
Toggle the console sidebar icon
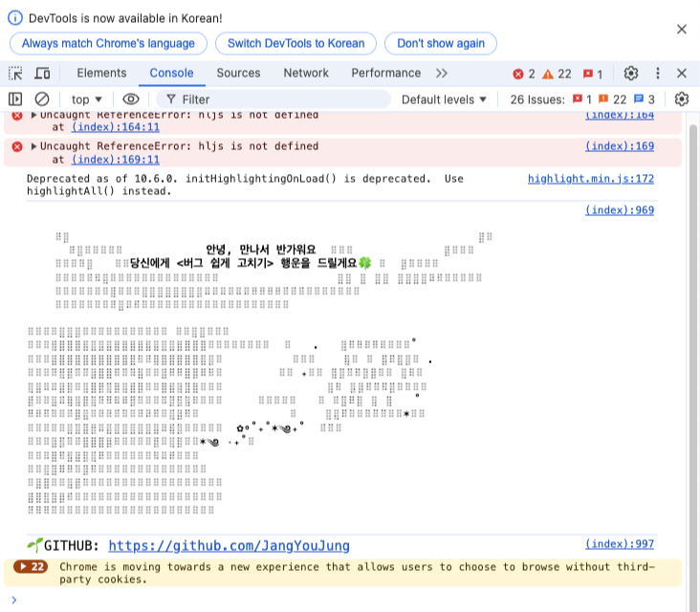pos(15,99)
